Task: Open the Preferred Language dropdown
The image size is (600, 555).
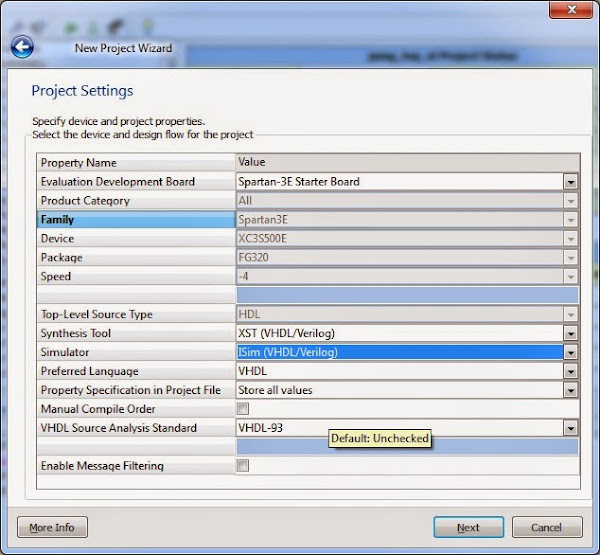Action: 570,371
